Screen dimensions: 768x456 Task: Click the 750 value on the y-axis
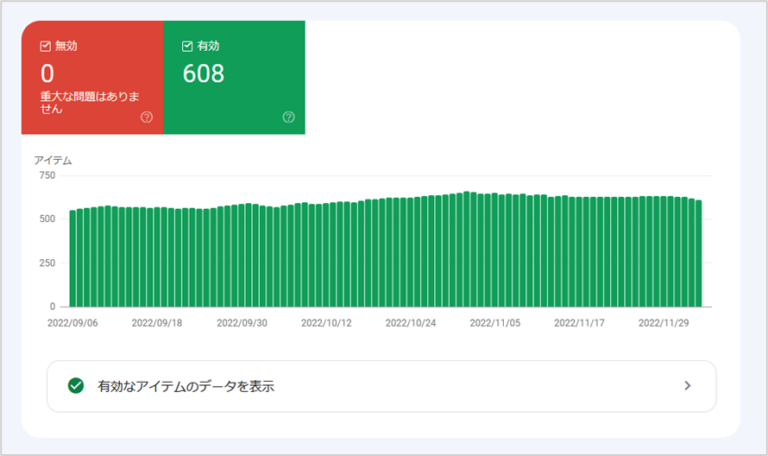tap(47, 176)
